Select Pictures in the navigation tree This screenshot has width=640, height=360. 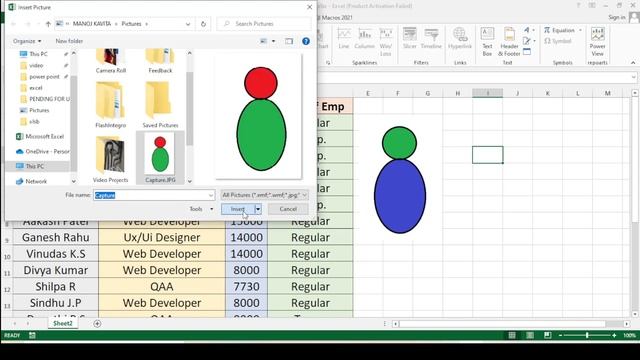tap(39, 110)
